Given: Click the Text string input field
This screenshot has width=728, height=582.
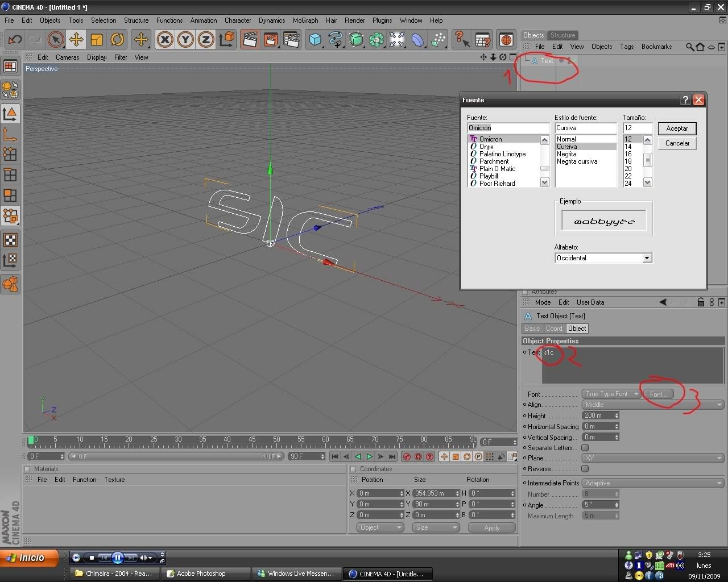Looking at the screenshot, I should coord(632,365).
